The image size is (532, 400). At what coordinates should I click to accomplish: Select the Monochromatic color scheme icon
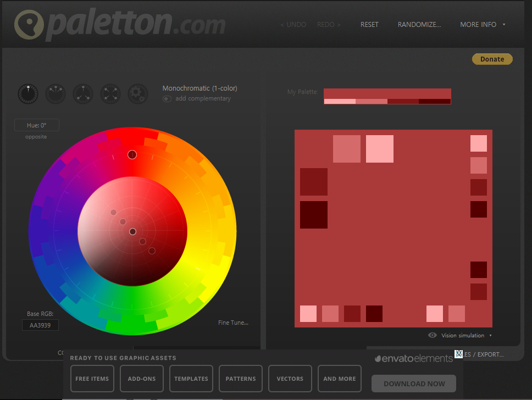point(28,94)
